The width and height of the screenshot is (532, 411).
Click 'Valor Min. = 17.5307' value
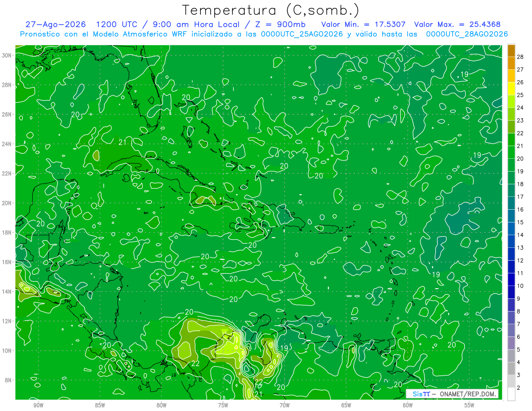(x=364, y=24)
